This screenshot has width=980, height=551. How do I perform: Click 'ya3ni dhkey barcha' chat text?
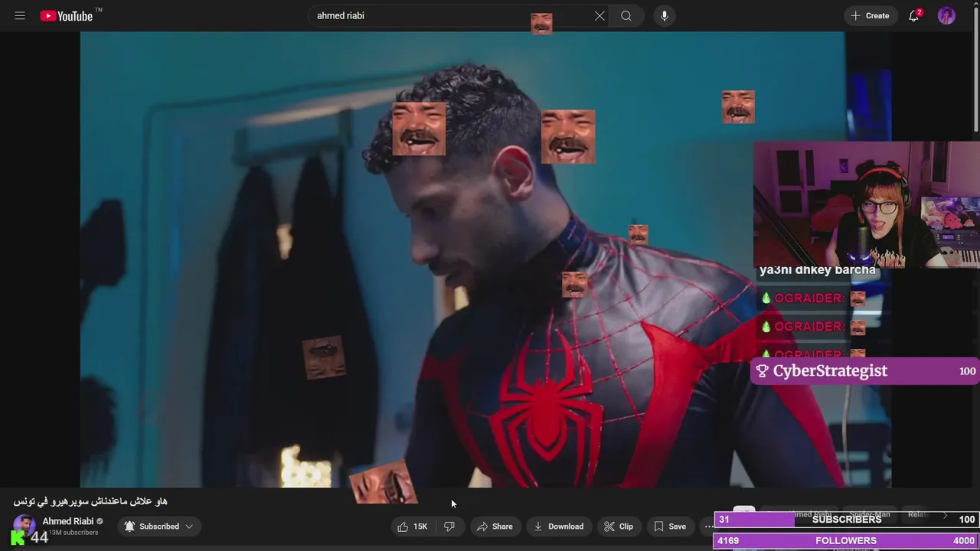coord(817,270)
